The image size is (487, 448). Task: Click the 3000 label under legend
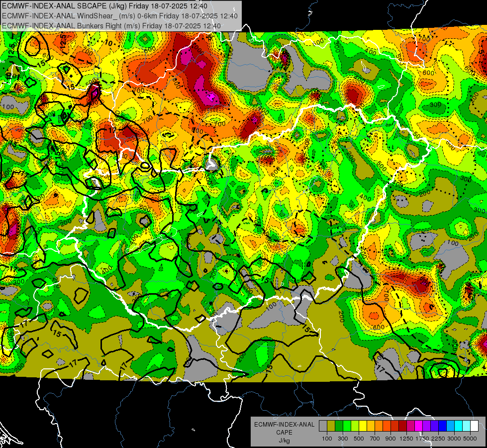pyautogui.click(x=454, y=439)
